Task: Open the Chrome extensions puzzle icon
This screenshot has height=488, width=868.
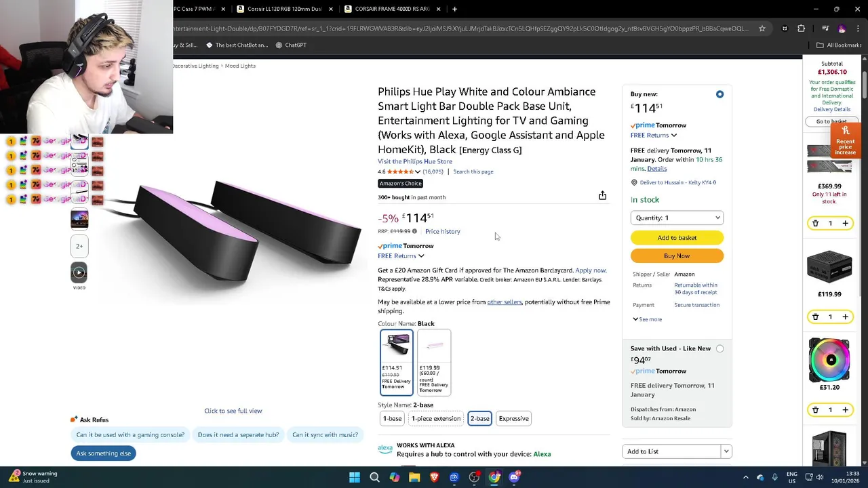Action: [802, 28]
